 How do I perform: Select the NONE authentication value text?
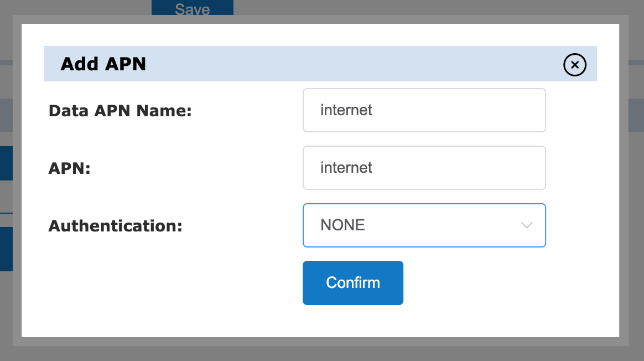tap(343, 225)
